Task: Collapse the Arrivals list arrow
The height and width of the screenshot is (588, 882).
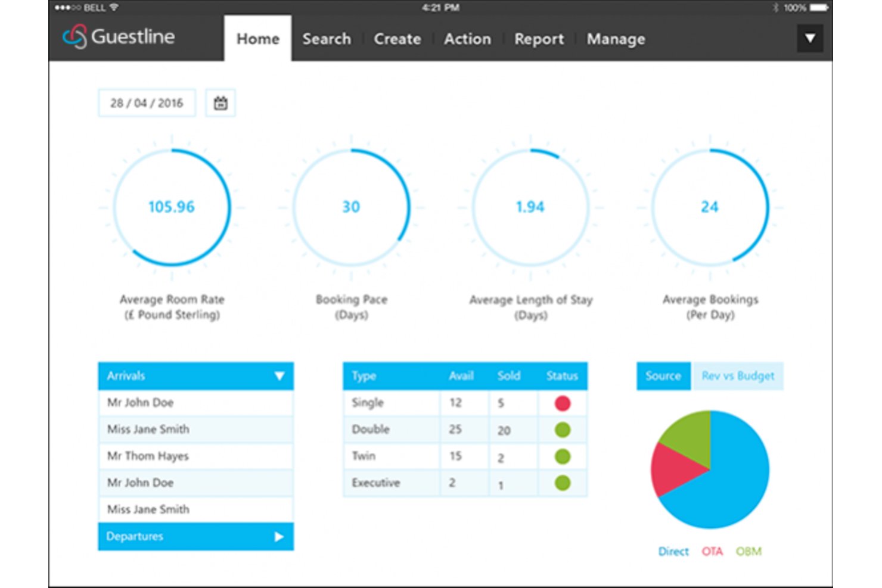Action: (x=279, y=376)
